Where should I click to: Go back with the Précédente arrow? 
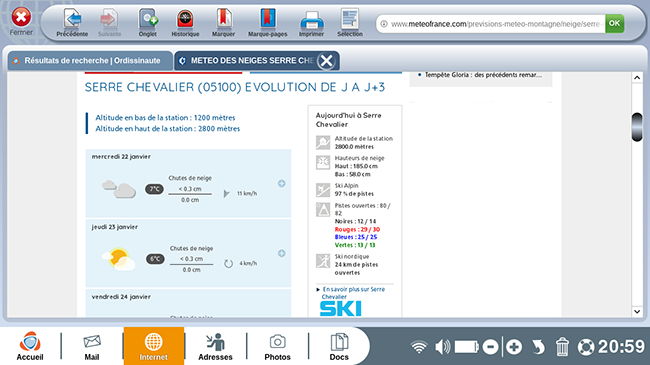click(x=72, y=23)
